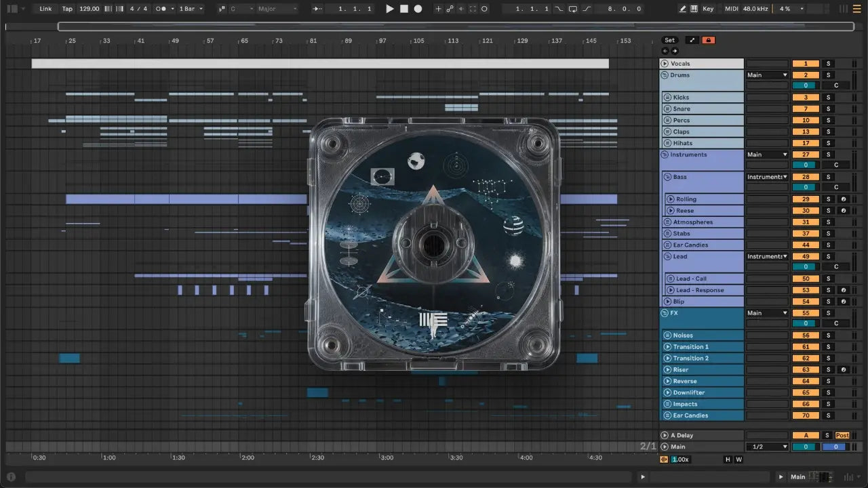Select the Claps track header
Screen dimensions: 868x488
tap(703, 131)
